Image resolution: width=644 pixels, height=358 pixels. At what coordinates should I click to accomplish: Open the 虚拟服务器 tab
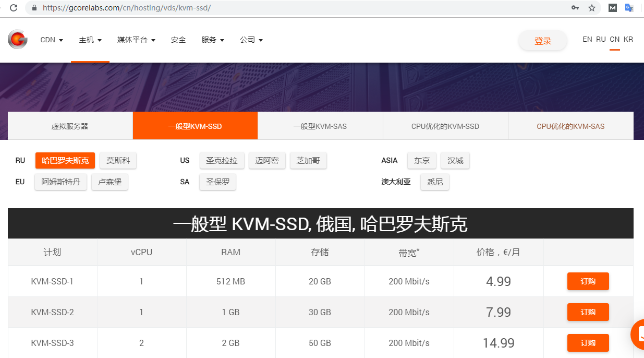click(x=70, y=126)
